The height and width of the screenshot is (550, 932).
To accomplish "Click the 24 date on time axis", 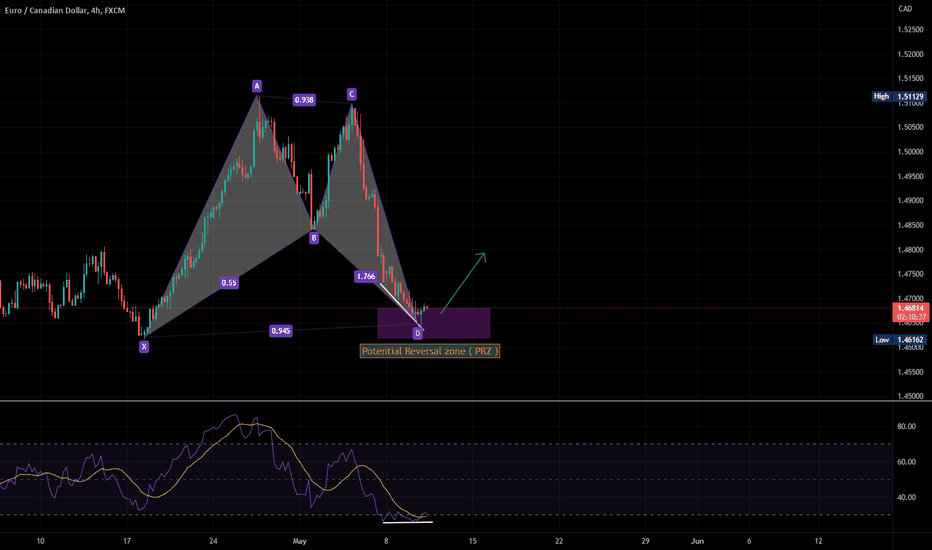I will coord(213,541).
